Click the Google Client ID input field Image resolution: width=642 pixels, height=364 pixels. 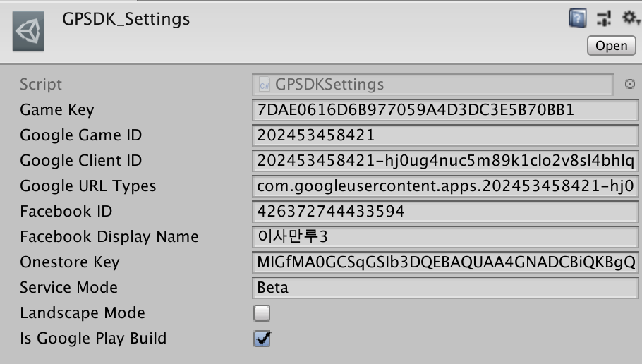(445, 161)
